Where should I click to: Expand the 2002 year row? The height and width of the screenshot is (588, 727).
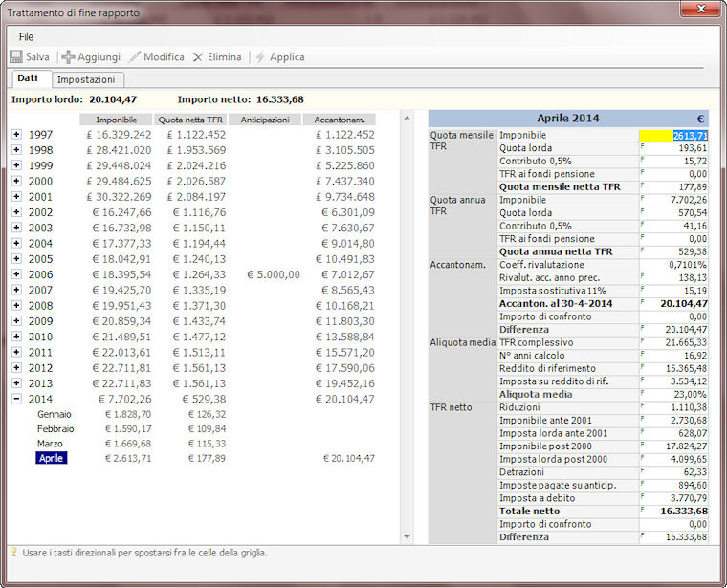tap(16, 212)
